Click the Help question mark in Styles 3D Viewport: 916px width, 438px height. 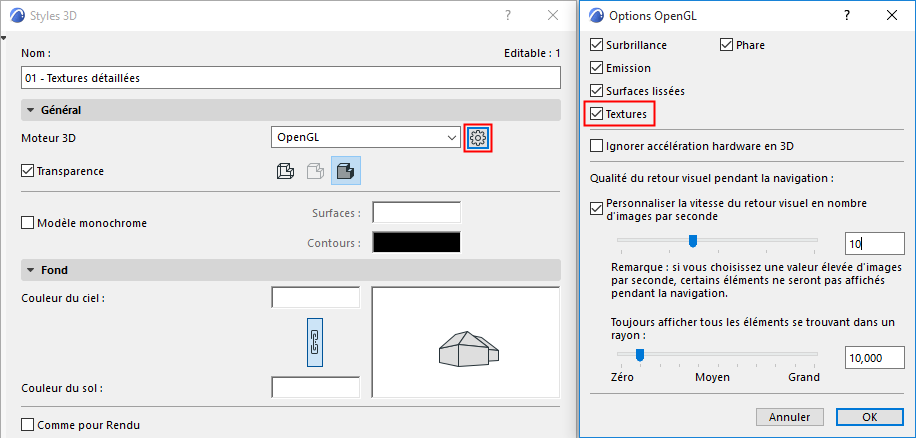click(x=508, y=15)
